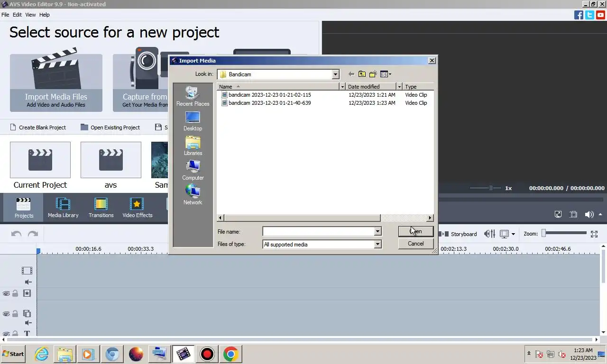Switch to the Projects tab
Viewport: 607px width, 364px height.
[x=24, y=208]
